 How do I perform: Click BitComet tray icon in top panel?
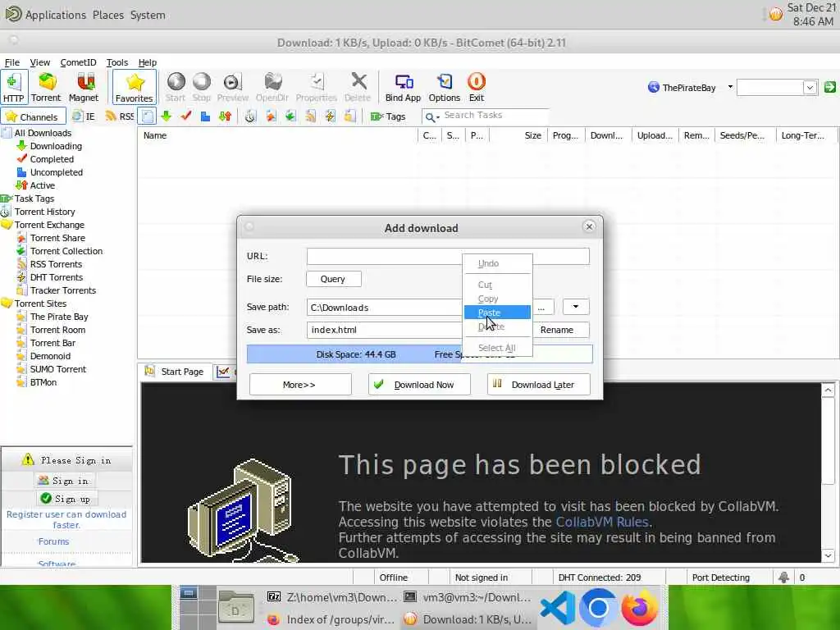[x=775, y=15]
